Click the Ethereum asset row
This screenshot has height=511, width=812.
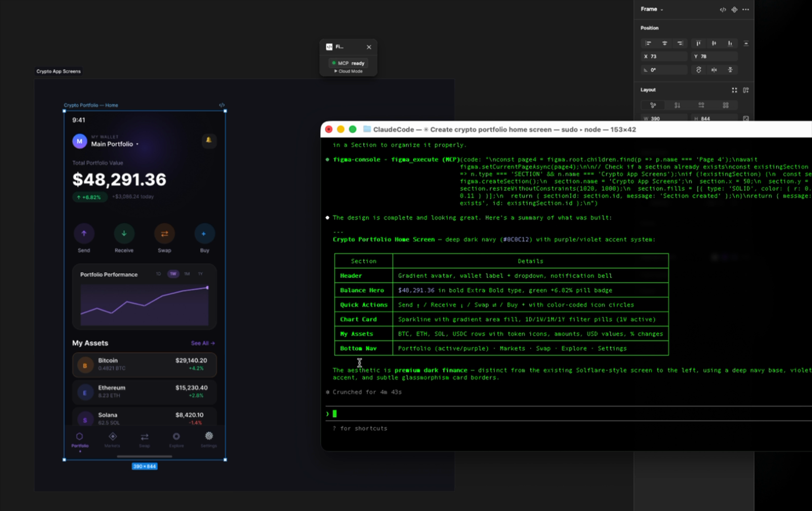click(x=145, y=392)
